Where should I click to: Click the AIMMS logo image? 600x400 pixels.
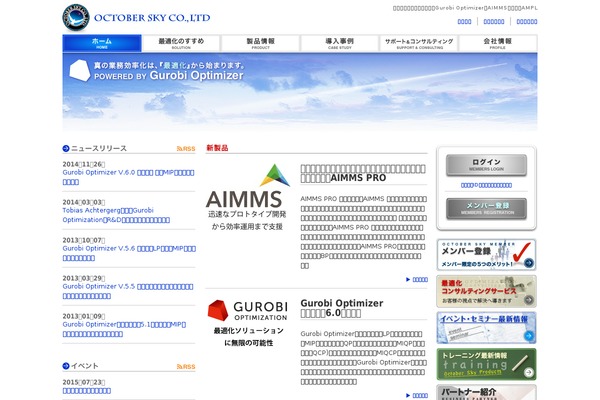[248, 197]
